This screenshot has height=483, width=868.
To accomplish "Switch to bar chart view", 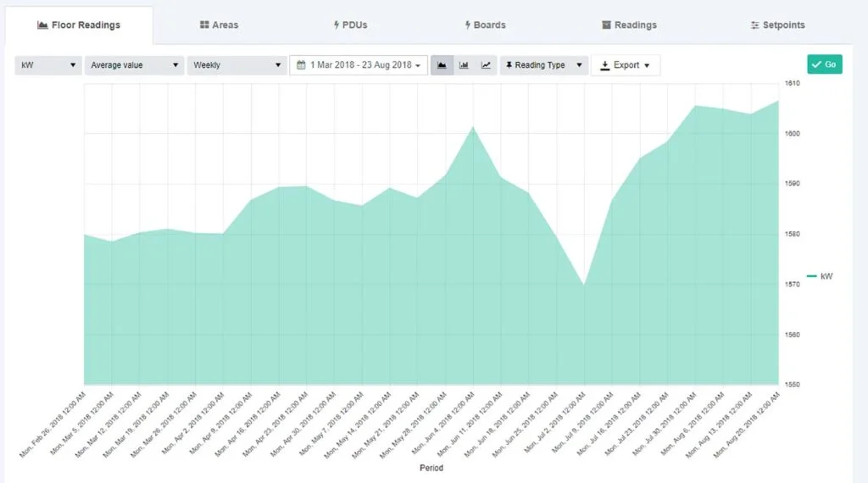I will (x=464, y=65).
